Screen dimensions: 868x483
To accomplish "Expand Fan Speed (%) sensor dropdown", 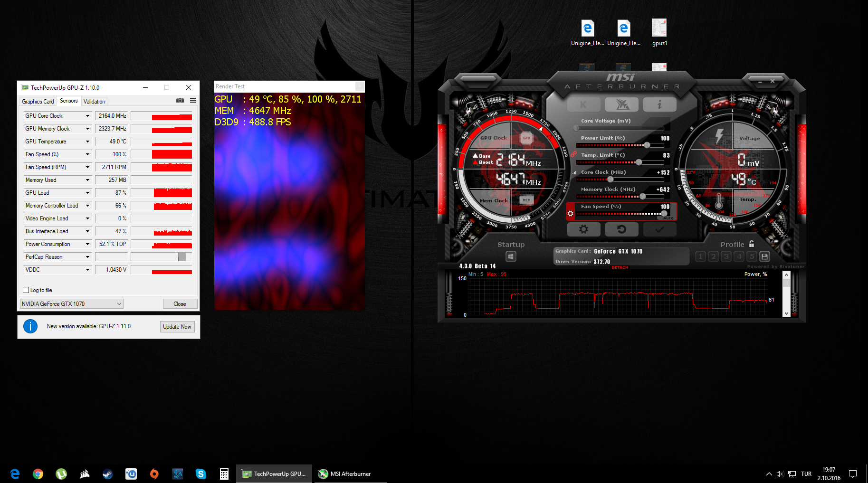I will point(87,154).
